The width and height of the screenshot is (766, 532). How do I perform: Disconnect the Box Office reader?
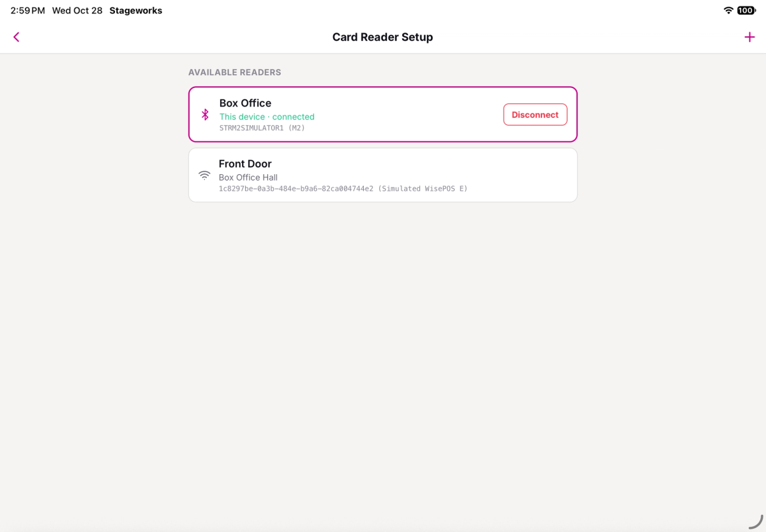[535, 115]
